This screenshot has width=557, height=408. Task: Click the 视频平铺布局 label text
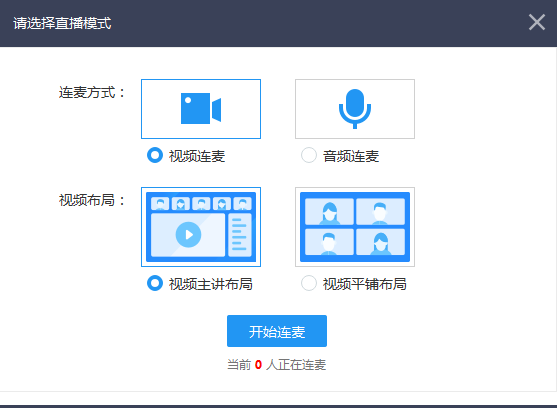click(x=365, y=284)
